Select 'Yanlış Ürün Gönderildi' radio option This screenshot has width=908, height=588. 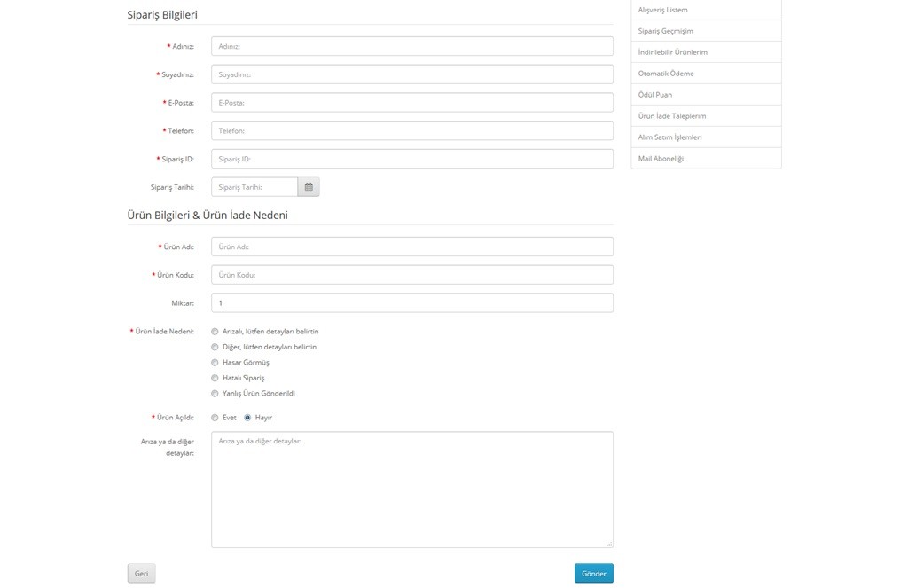[215, 394]
